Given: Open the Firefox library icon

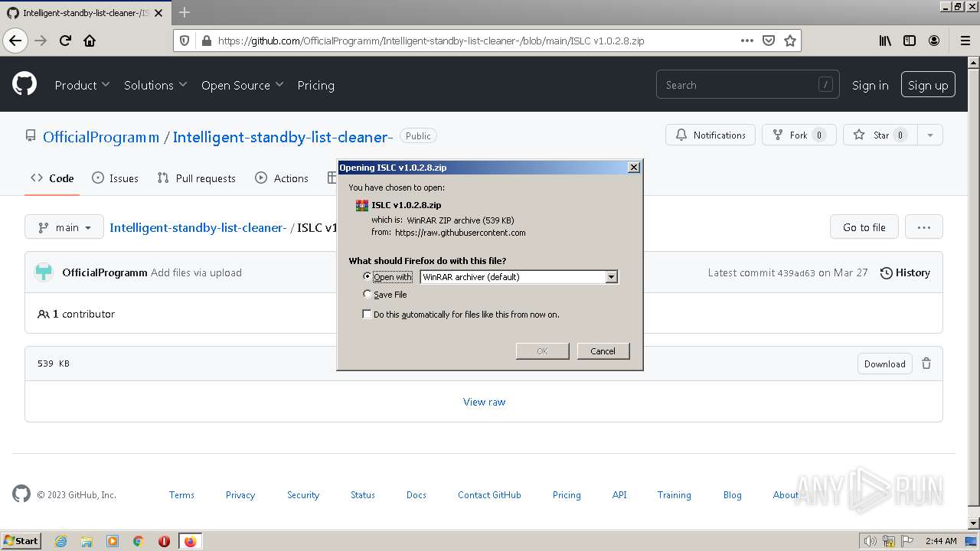Looking at the screenshot, I should coord(885,41).
